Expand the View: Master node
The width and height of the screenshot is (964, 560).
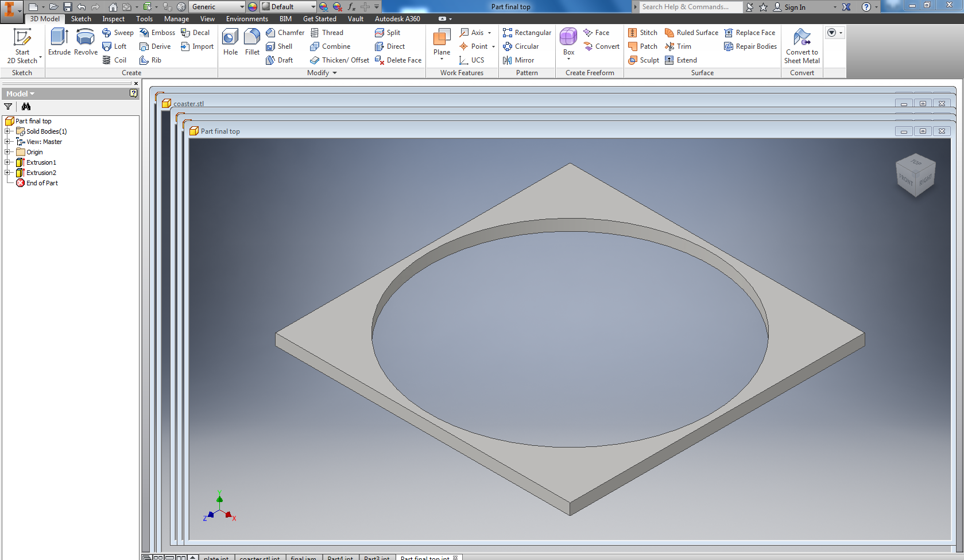[x=7, y=142]
